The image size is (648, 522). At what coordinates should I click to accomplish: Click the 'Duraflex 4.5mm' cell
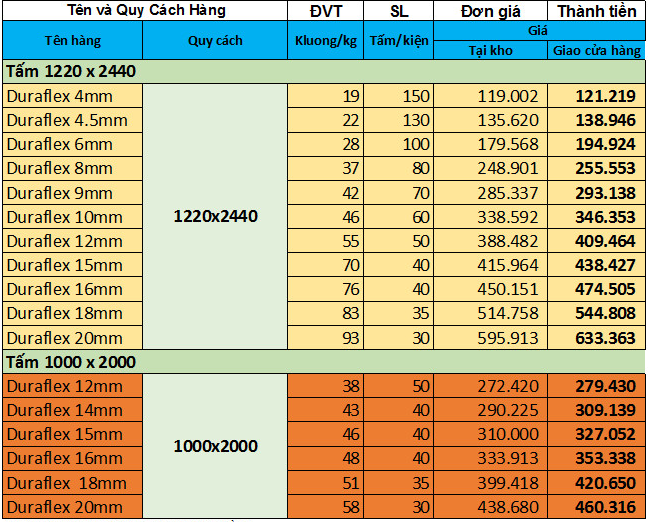click(73, 120)
